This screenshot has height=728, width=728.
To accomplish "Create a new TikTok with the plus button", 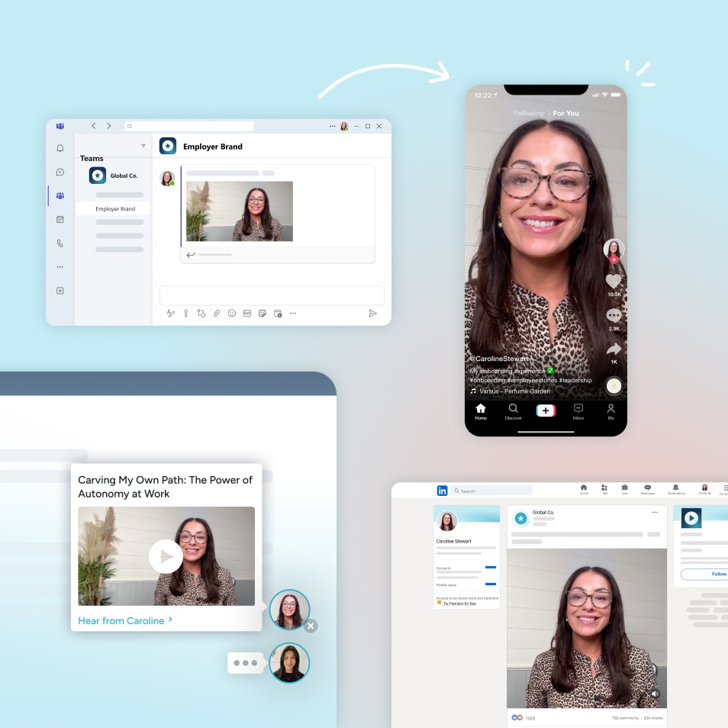I will pyautogui.click(x=546, y=410).
